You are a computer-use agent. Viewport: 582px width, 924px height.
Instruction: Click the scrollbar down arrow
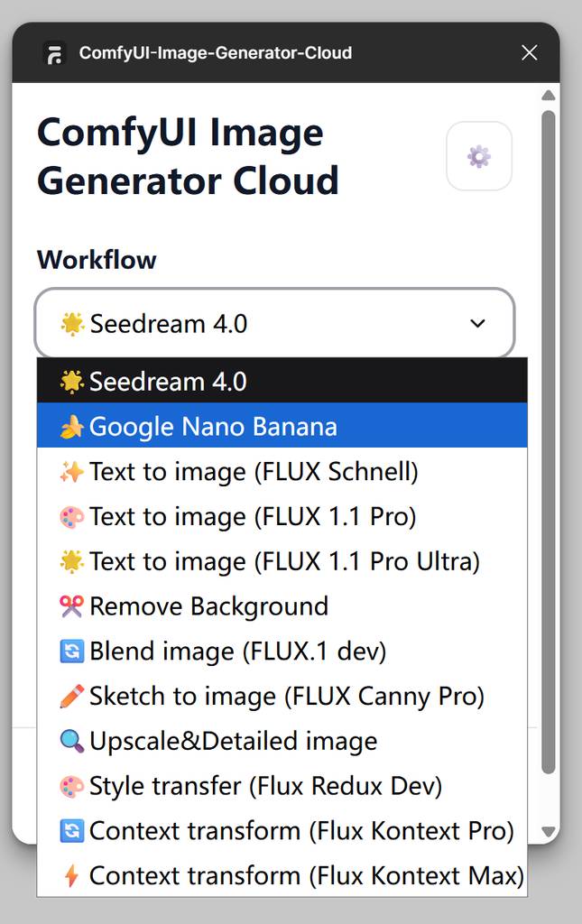pos(548,831)
